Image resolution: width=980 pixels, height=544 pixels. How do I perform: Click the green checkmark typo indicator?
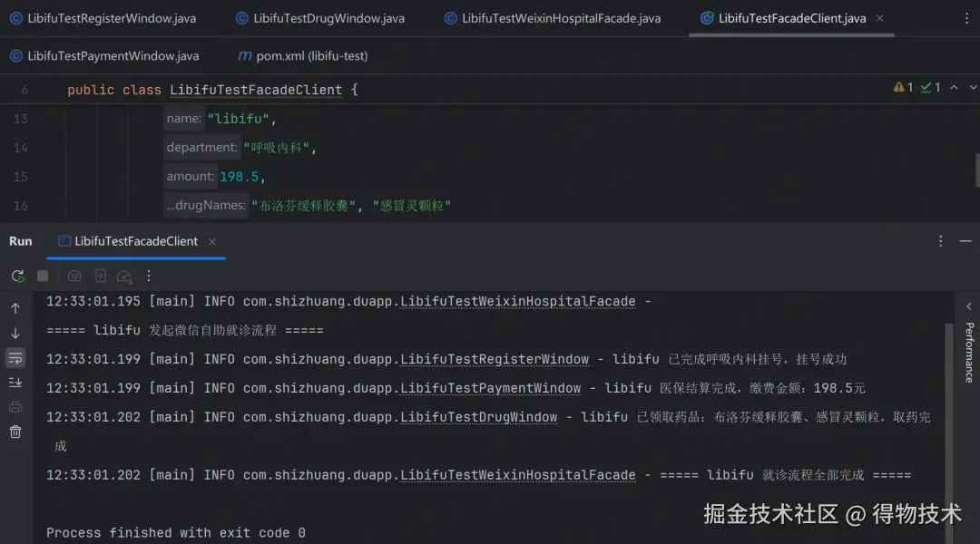coord(931,87)
